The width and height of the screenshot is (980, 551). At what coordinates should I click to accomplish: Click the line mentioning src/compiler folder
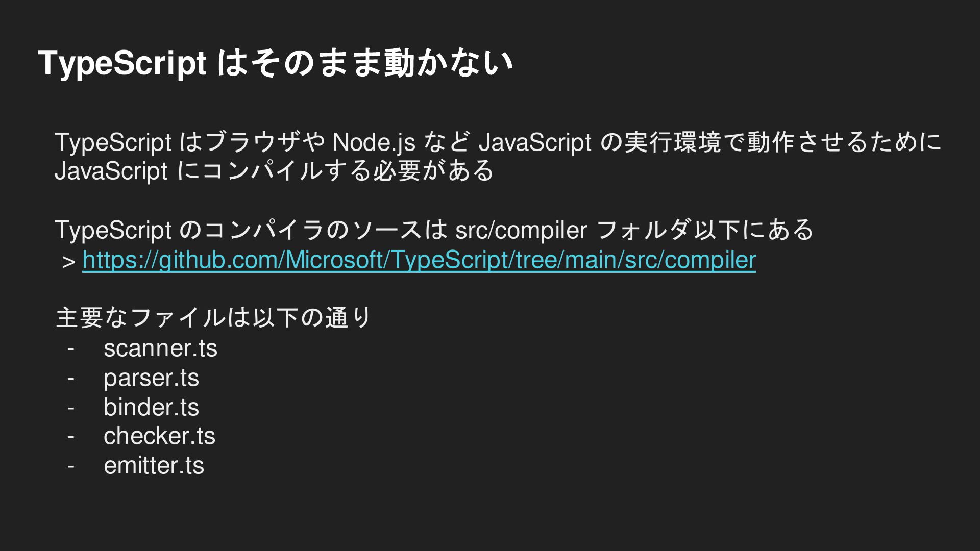pos(434,230)
